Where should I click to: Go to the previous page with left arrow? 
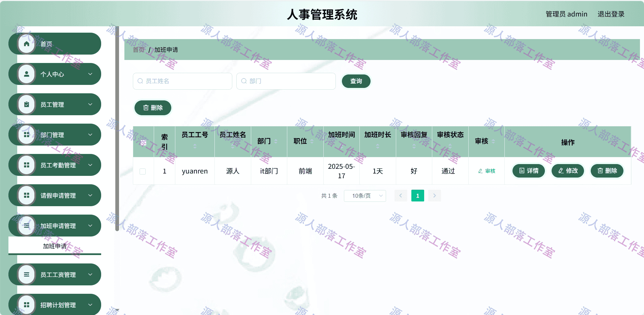pyautogui.click(x=401, y=196)
